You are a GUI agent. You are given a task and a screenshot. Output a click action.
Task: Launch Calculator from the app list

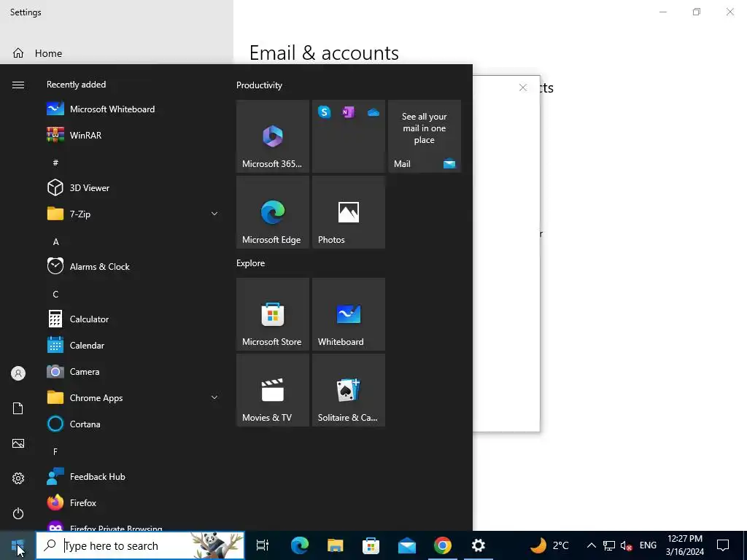pos(132,319)
